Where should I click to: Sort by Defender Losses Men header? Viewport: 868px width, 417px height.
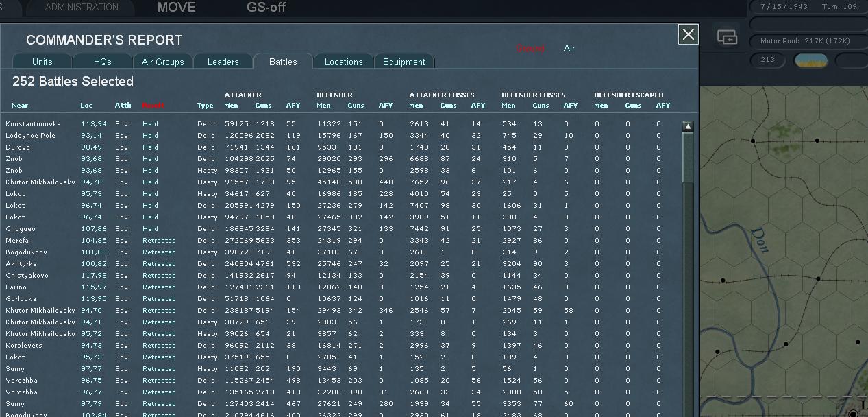(x=508, y=106)
